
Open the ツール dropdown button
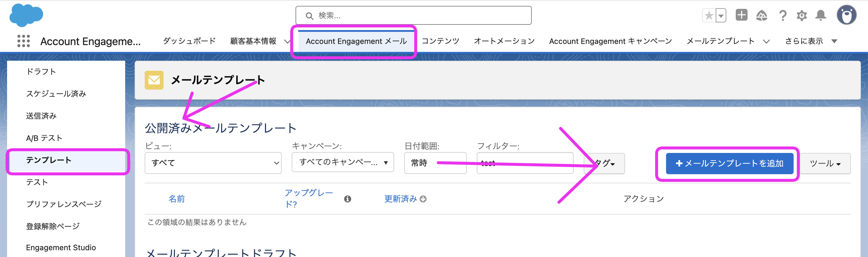click(x=825, y=164)
